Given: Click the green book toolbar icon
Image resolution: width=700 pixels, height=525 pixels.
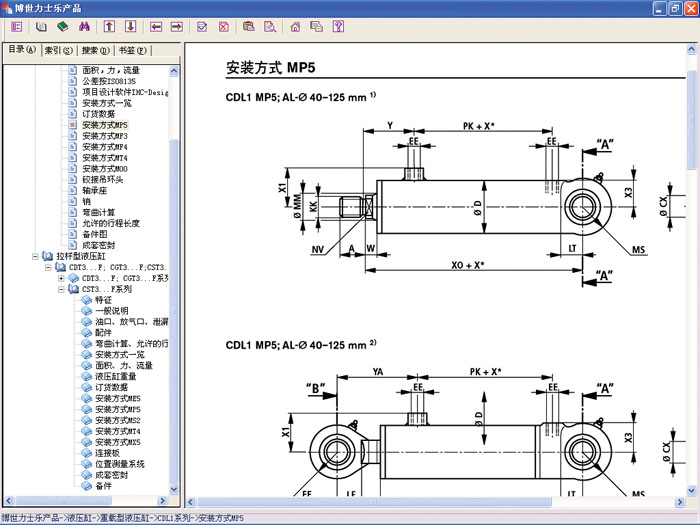Looking at the screenshot, I should [62, 27].
